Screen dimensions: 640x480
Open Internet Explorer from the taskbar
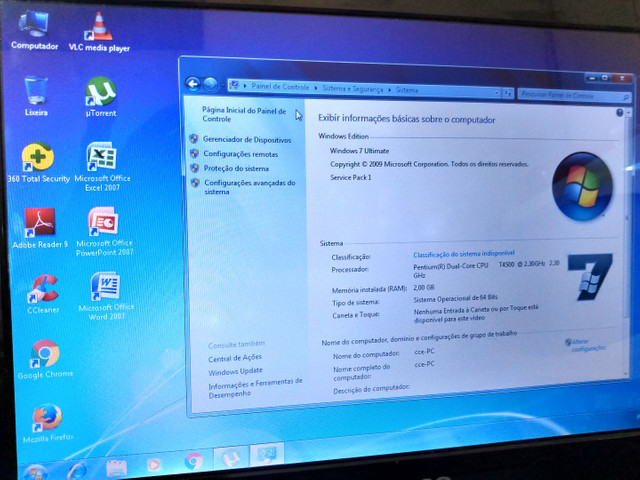[x=77, y=470]
